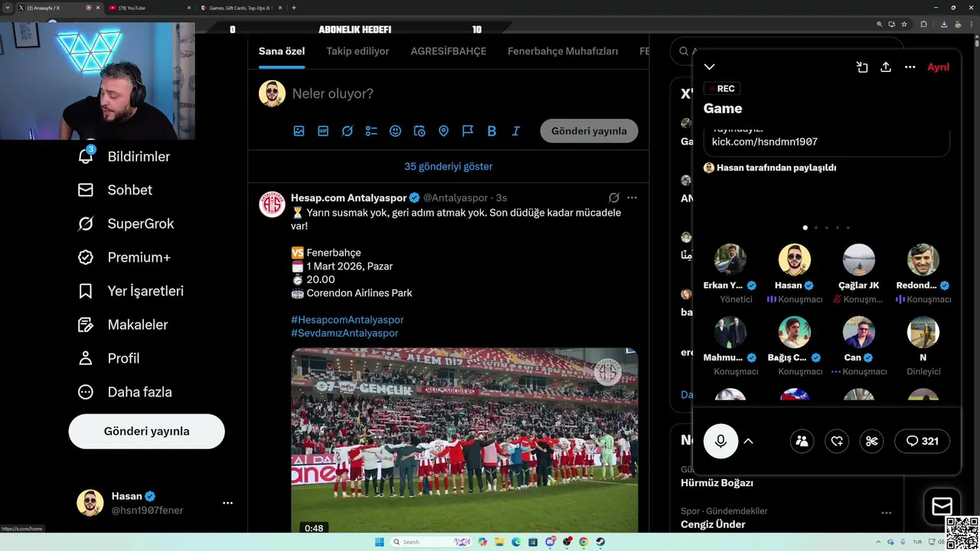
Task: Open Space chat with 321 replies
Action: click(922, 441)
